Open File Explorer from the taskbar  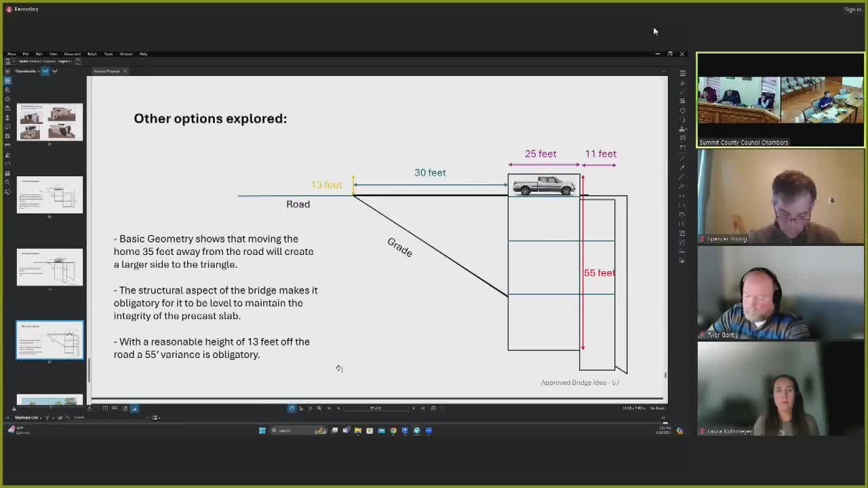click(x=358, y=430)
